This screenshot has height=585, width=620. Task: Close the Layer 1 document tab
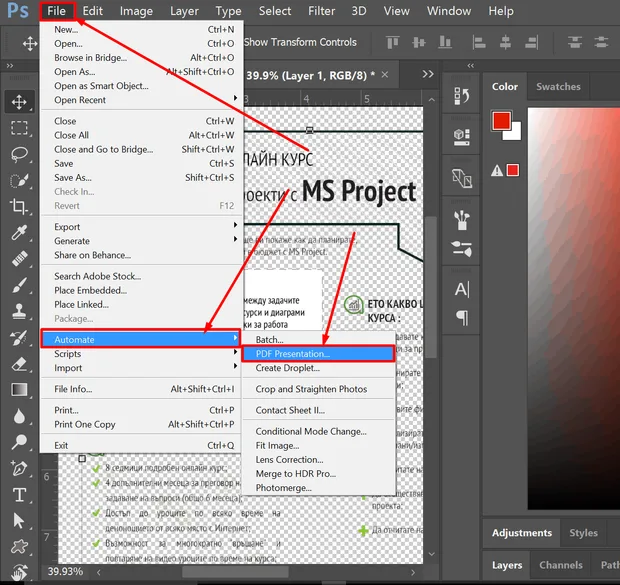385,75
